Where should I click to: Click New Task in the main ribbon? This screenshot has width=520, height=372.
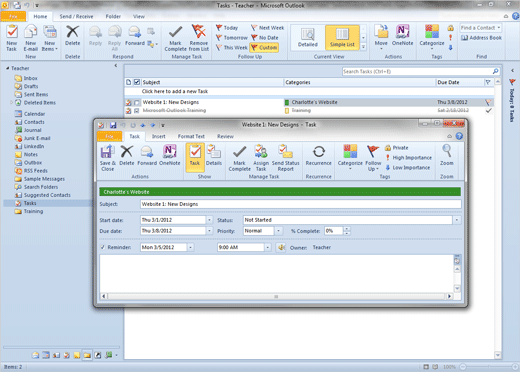point(12,38)
